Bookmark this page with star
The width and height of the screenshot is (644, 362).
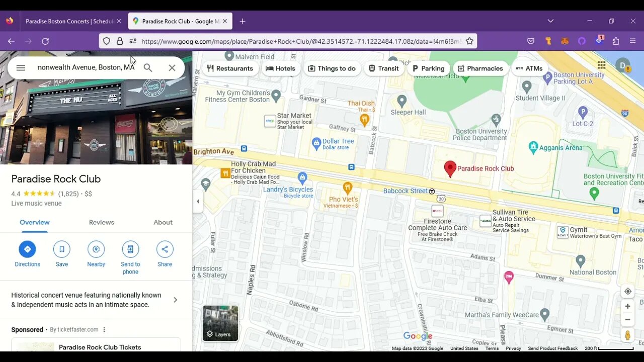(469, 41)
